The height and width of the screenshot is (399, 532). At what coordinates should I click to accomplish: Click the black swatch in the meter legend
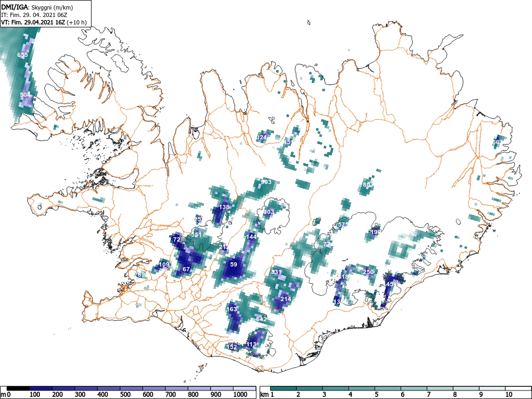[18, 388]
